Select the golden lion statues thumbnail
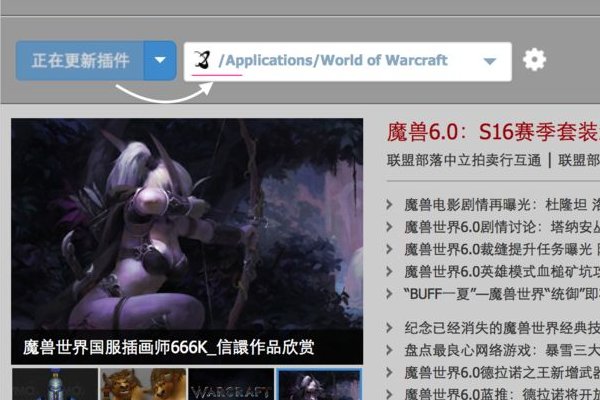 [x=143, y=384]
